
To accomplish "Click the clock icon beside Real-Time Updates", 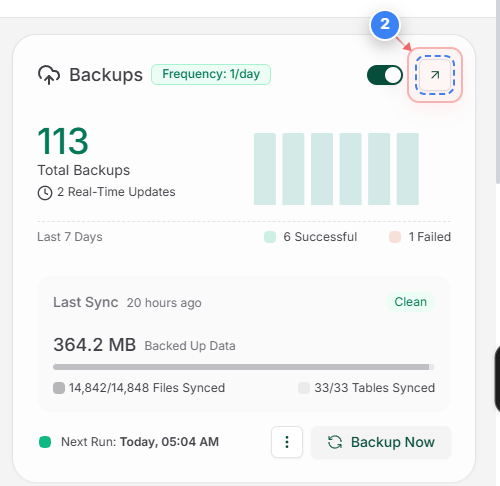I will (x=45, y=193).
